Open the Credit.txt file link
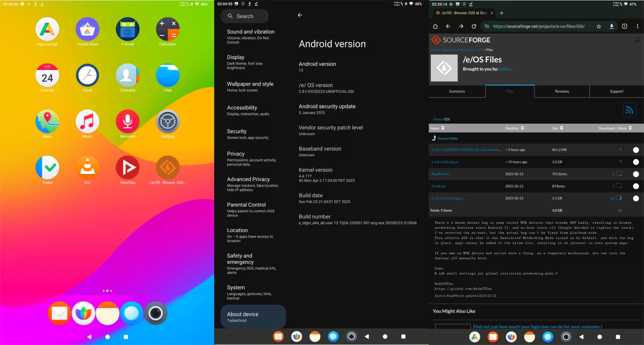This screenshot has width=644, height=345. tap(439, 186)
